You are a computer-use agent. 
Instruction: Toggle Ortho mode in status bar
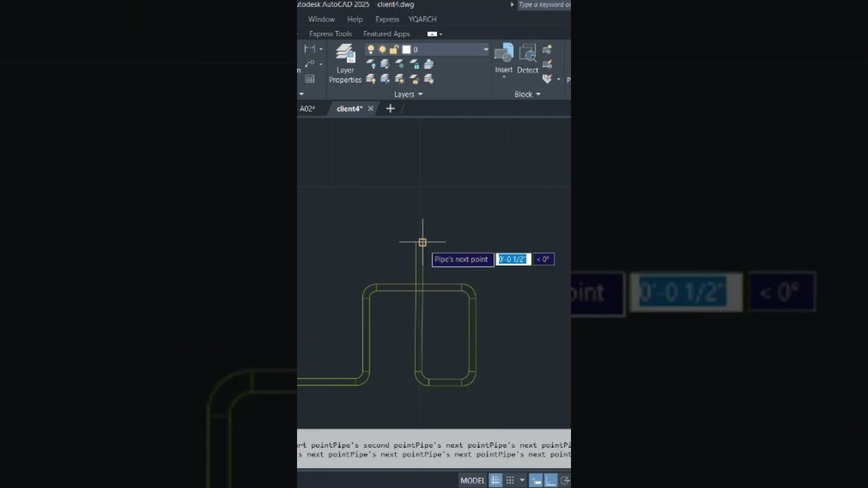pos(550,481)
